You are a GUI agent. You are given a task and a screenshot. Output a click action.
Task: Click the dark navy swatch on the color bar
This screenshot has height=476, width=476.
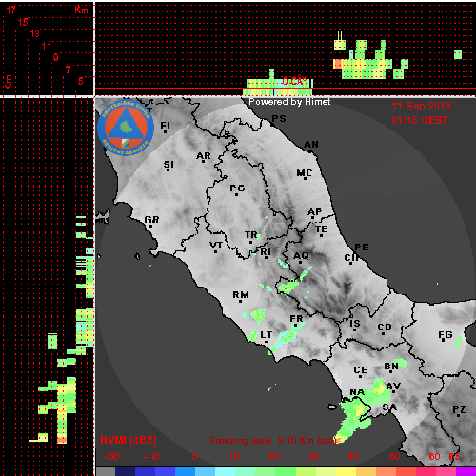click(x=126, y=471)
